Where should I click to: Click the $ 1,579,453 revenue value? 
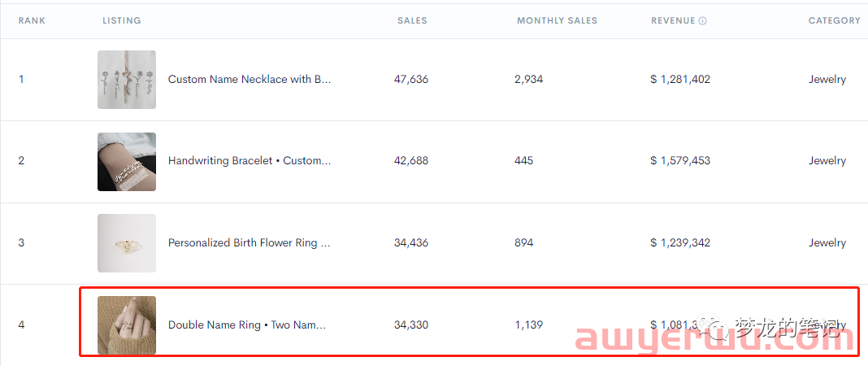(680, 160)
